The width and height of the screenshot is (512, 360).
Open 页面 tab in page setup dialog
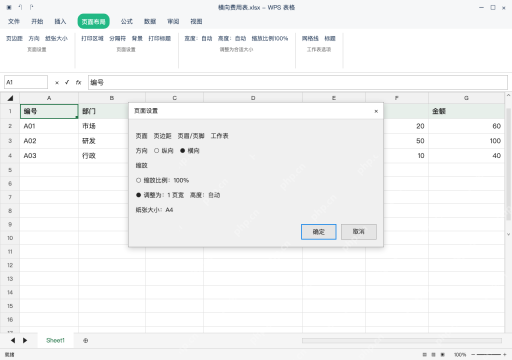click(141, 136)
